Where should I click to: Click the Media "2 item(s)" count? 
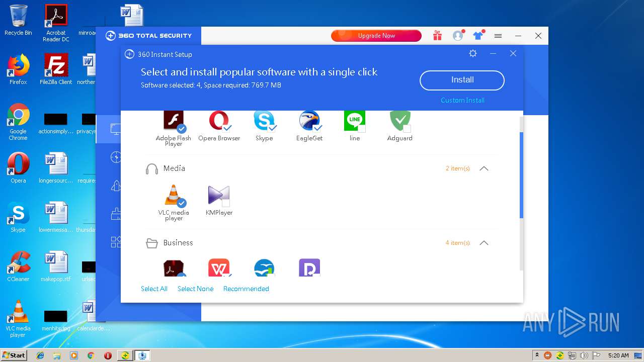click(x=458, y=168)
